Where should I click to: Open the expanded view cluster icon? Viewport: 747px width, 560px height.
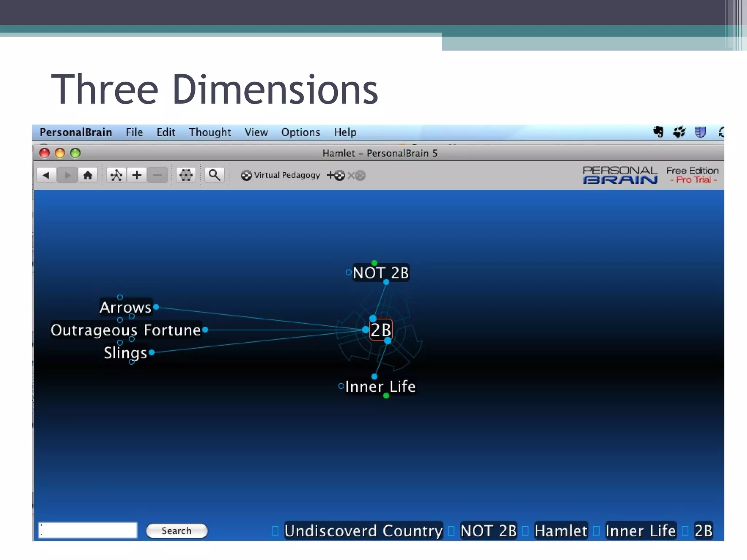[186, 175]
